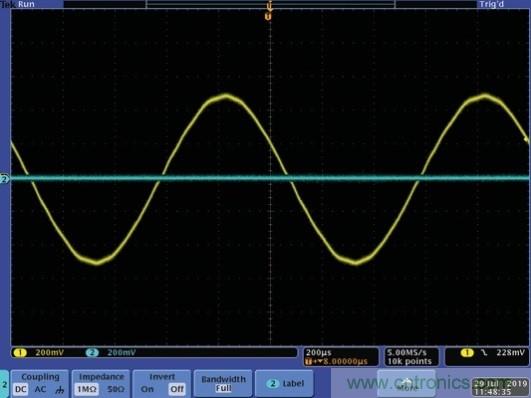This screenshot has width=531, height=398.
Task: Set coupling to AC
Action: coord(40,390)
